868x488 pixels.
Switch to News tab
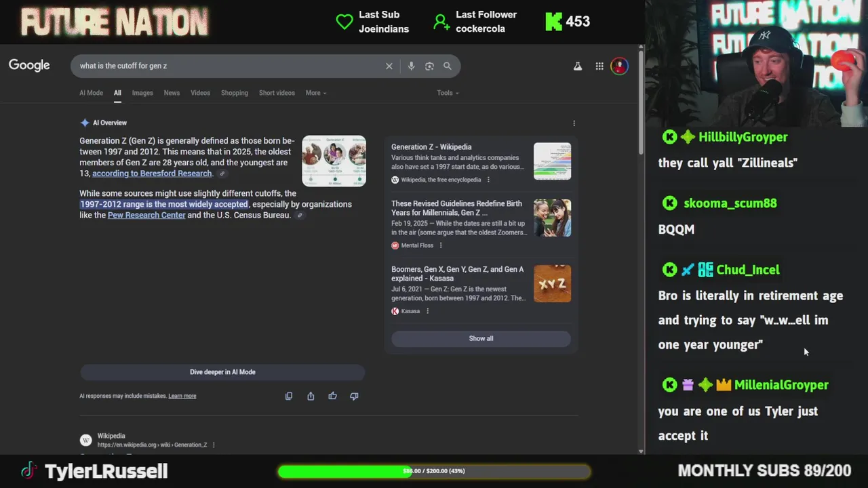point(172,93)
